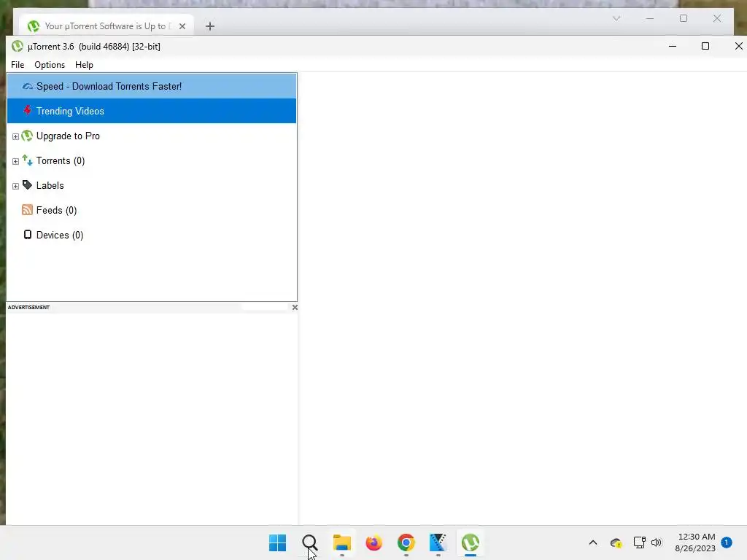Select Upgrade to Pro in sidebar
This screenshot has width=747, height=560.
[68, 136]
